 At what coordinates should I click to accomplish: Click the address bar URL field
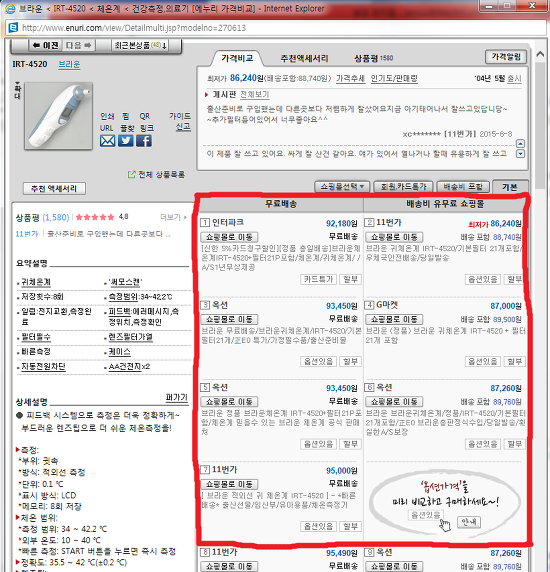coord(277,28)
